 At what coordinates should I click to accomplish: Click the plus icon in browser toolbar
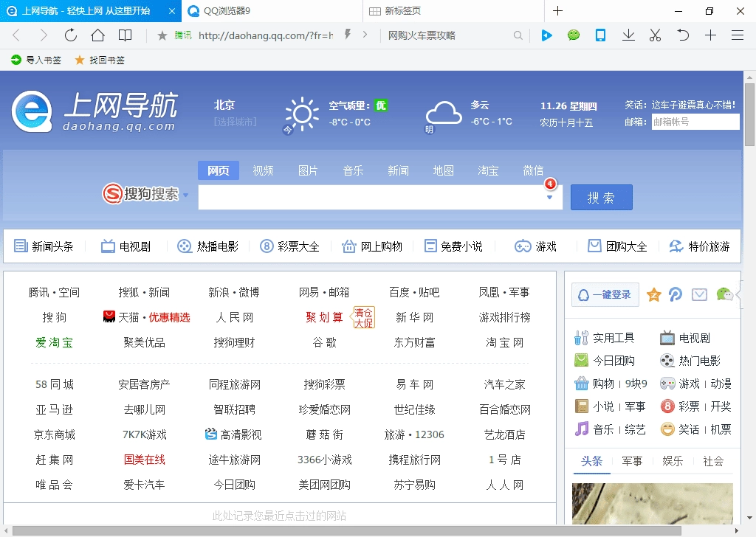point(710,35)
